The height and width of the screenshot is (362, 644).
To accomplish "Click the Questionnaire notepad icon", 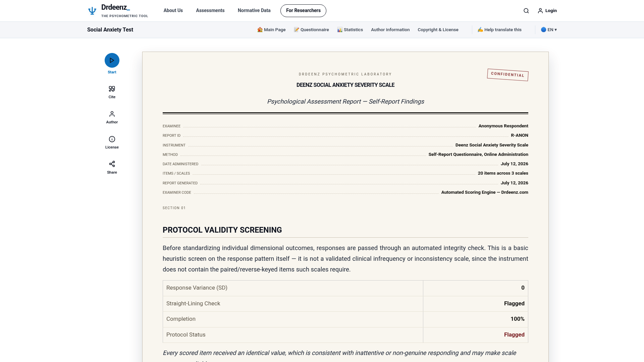I will coord(297,29).
